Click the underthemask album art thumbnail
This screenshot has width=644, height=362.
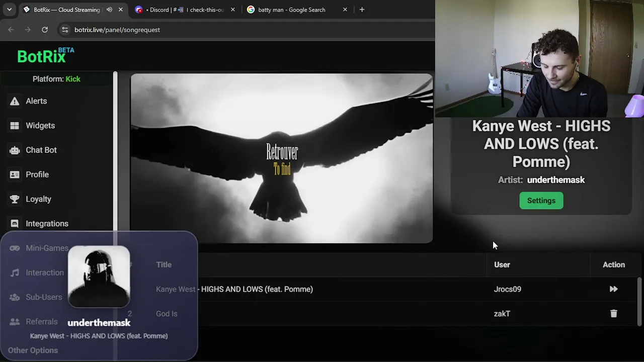[99, 277]
